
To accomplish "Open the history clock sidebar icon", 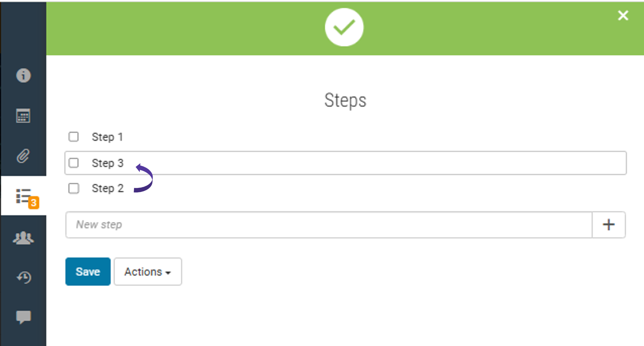I will pos(24,277).
